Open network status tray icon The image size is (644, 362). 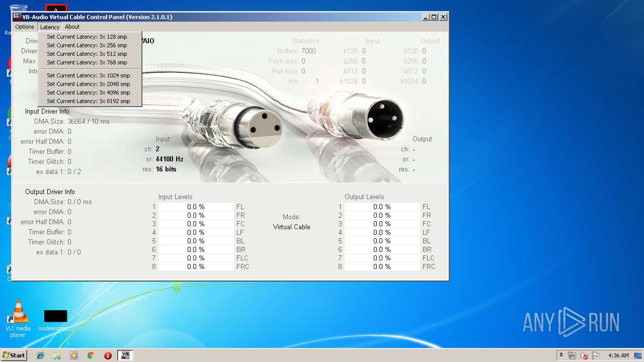pyautogui.click(x=572, y=355)
